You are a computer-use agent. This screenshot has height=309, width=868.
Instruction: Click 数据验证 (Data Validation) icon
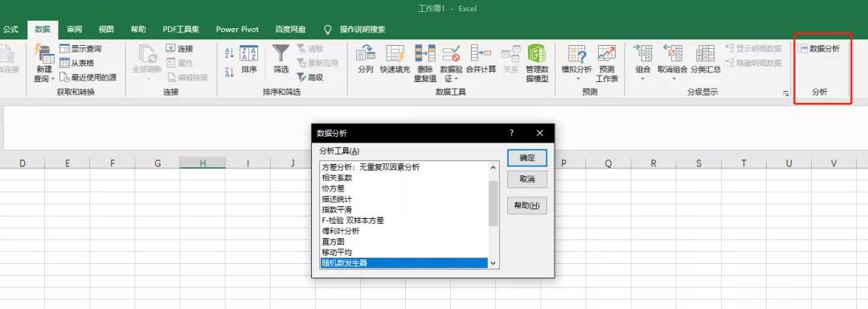451,54
